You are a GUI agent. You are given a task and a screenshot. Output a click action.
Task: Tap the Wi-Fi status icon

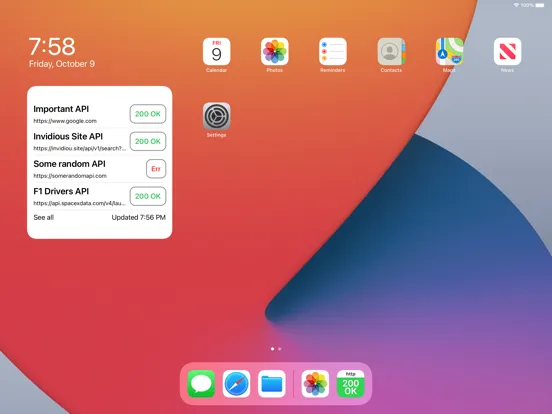[x=516, y=5]
